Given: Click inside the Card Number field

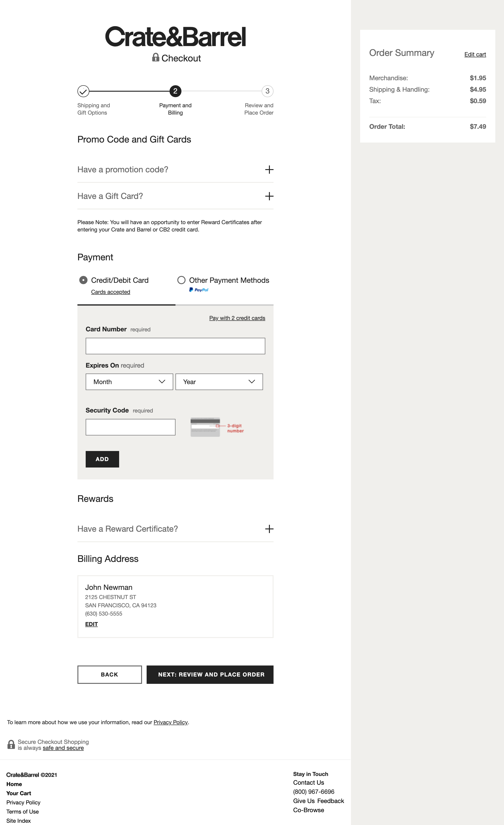Looking at the screenshot, I should tap(175, 346).
